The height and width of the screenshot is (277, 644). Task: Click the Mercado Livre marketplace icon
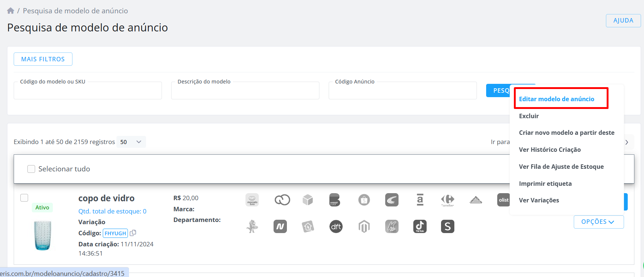(x=252, y=200)
